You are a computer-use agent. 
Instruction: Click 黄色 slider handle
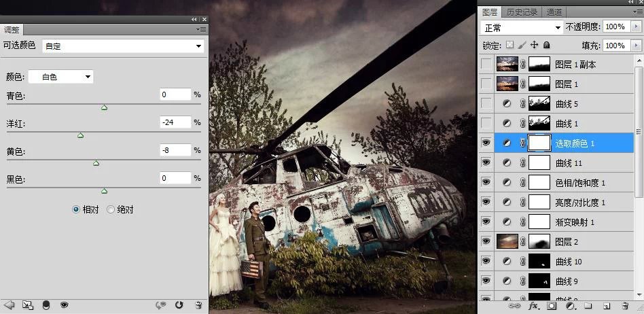(96, 163)
